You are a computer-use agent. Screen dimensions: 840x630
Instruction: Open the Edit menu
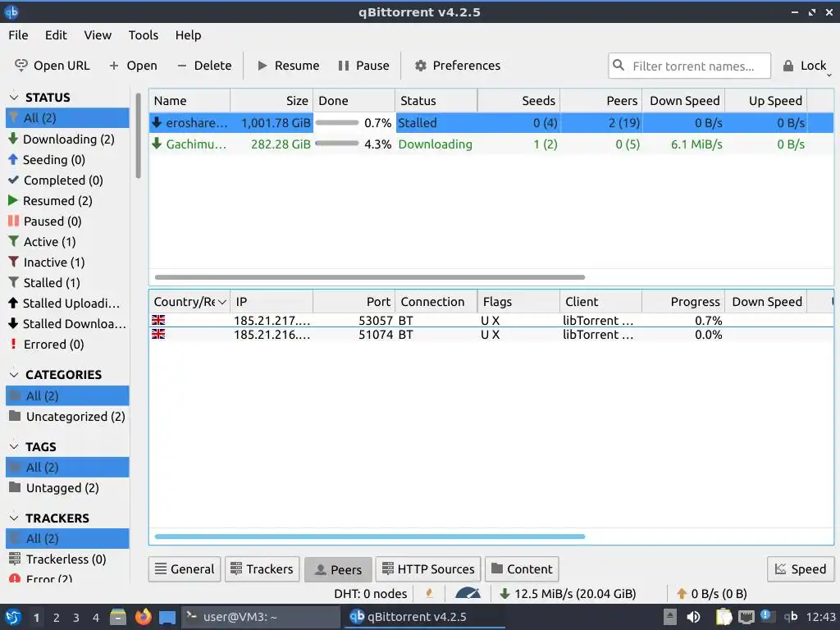(56, 34)
